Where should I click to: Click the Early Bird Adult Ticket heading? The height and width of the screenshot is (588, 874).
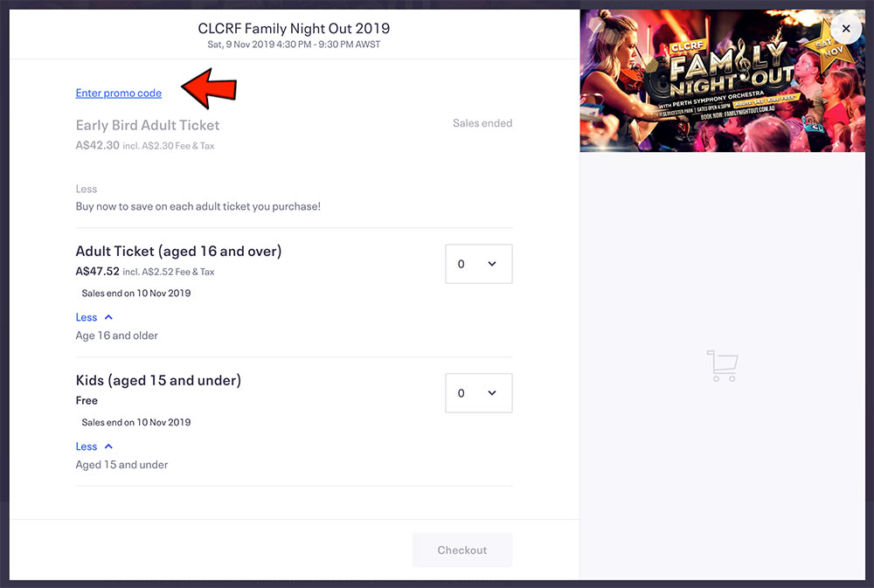pos(148,125)
